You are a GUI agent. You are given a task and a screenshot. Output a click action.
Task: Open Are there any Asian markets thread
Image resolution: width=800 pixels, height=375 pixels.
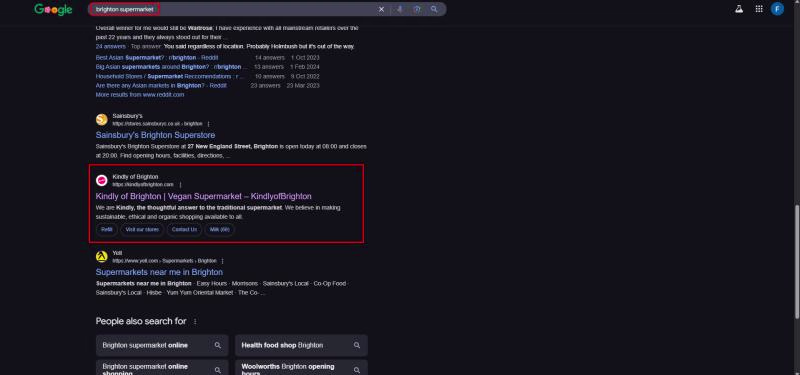click(x=161, y=86)
